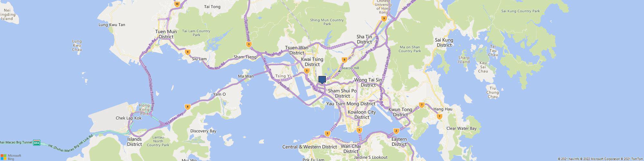Click the route 2 shield near Eastern District
This screenshot has height=161, width=644.
pyautogui.click(x=396, y=131)
